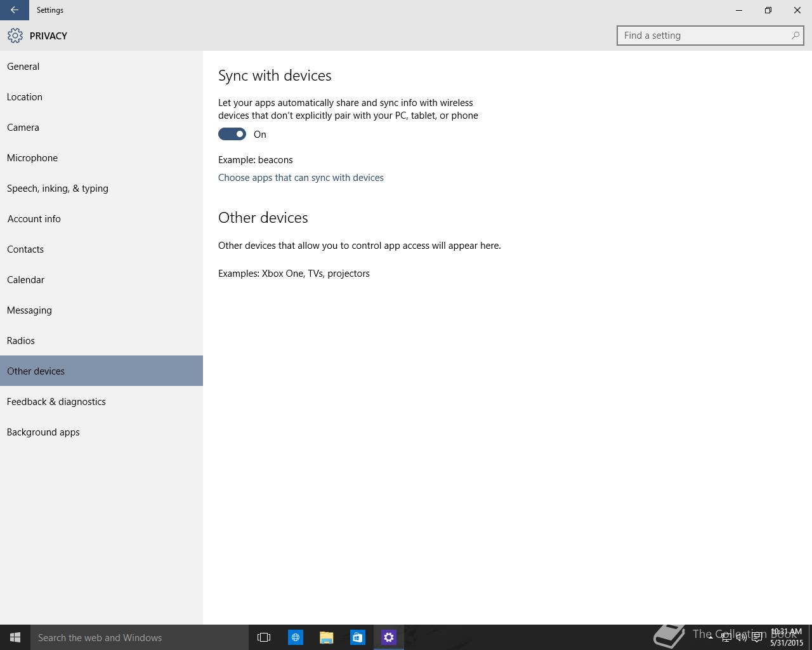
Task: Click the PRIVACY title text
Action: [48, 36]
